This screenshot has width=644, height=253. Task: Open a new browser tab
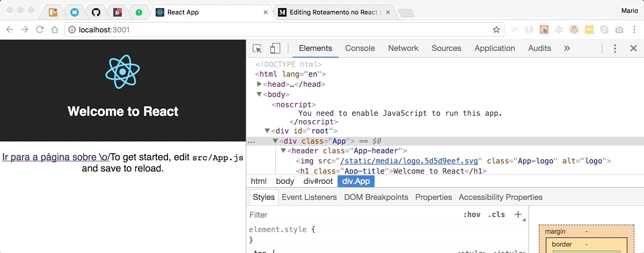(x=406, y=13)
